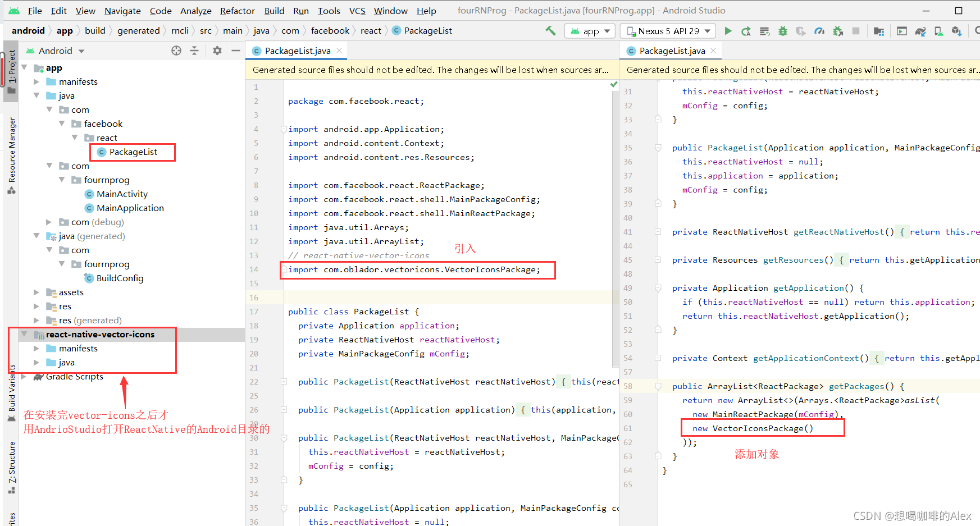Click 'android' root breadcrumb
Screen dimensions: 980x526
28,31
